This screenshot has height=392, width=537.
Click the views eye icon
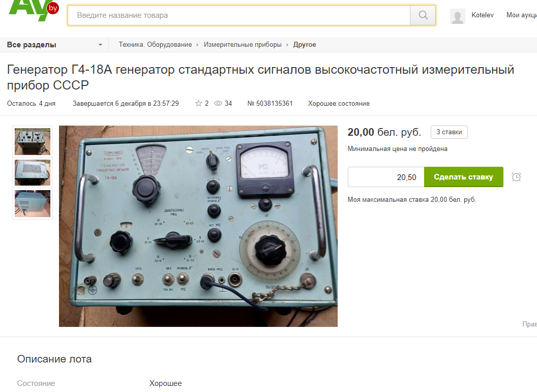click(218, 103)
